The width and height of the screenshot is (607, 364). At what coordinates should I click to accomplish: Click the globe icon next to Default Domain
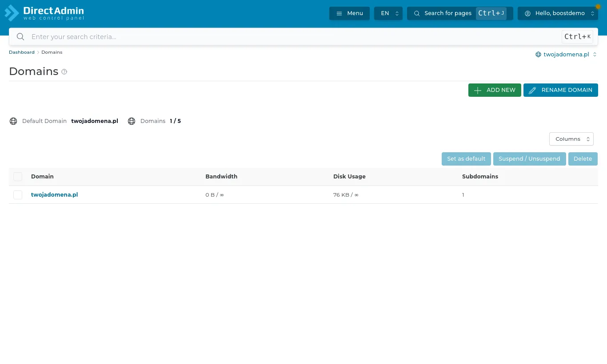(x=13, y=121)
